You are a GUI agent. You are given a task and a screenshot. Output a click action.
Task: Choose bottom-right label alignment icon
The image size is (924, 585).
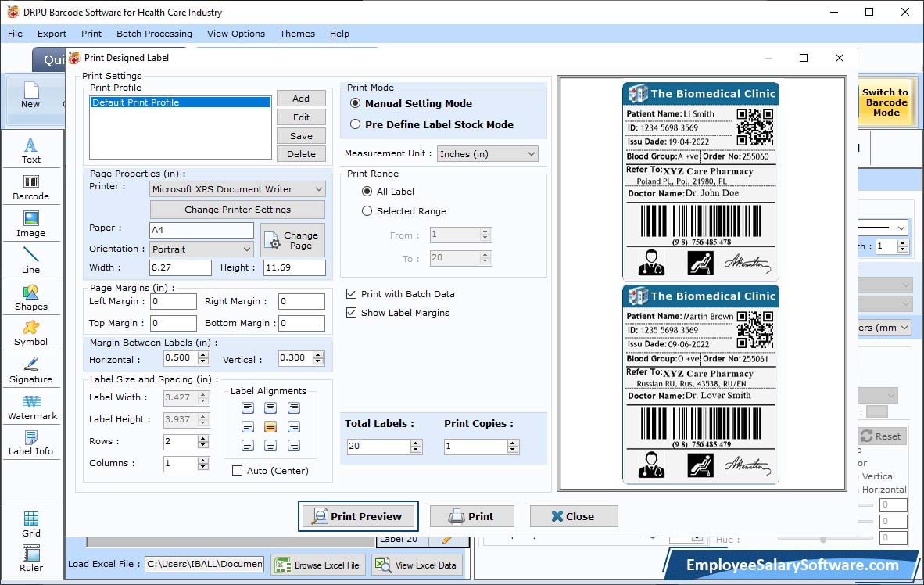[x=293, y=446]
